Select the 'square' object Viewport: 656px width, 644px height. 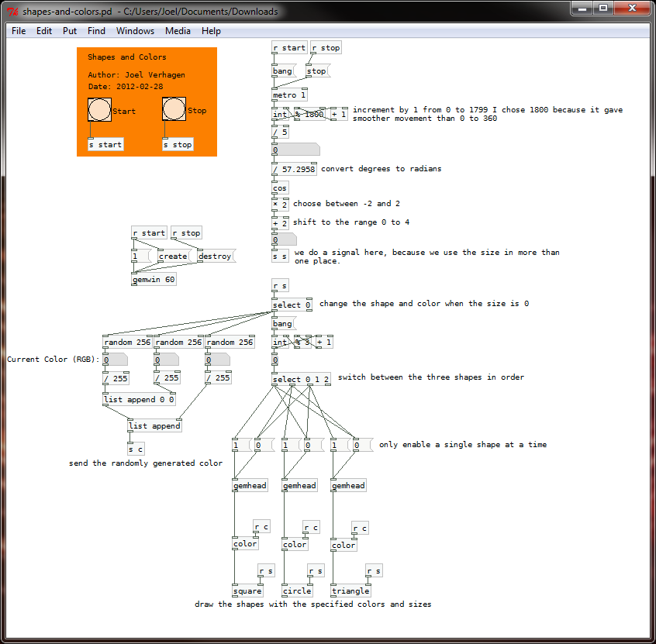click(x=247, y=591)
